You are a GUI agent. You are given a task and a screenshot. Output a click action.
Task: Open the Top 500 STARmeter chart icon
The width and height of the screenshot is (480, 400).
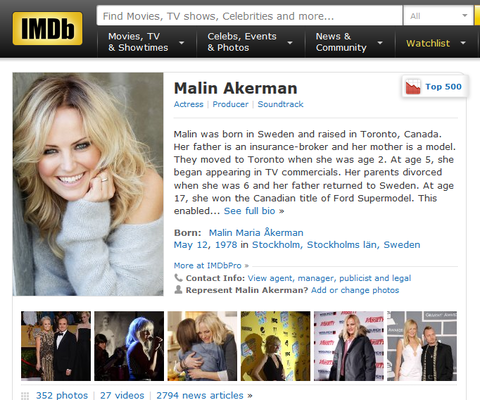(413, 87)
